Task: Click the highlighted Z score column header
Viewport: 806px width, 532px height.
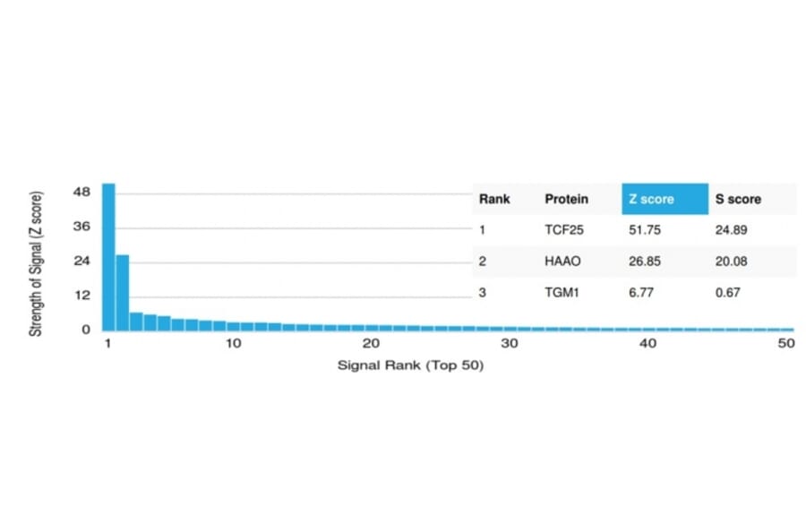Action: [664, 199]
